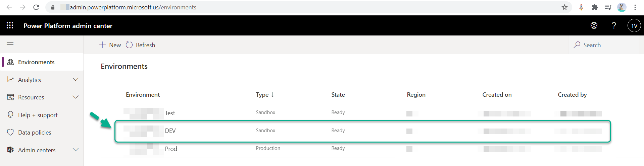The height and width of the screenshot is (166, 644).
Task: Go to Environments in the sidebar
Action: [36, 62]
